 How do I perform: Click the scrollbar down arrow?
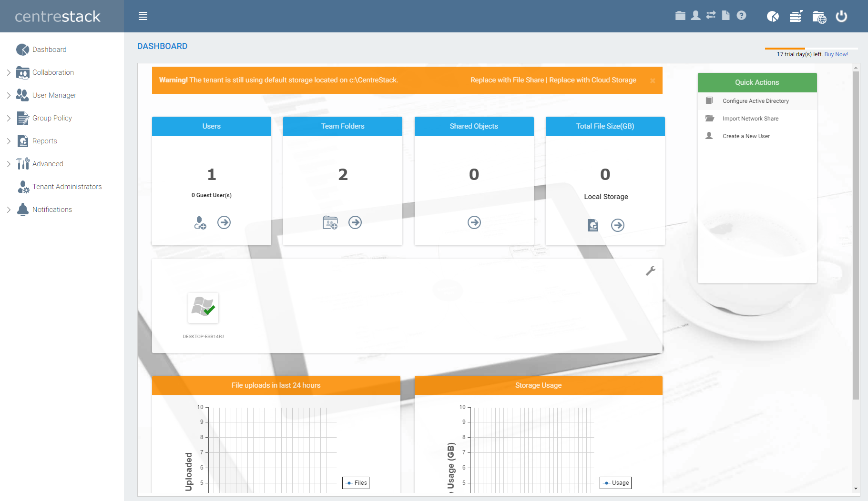pyautogui.click(x=856, y=489)
